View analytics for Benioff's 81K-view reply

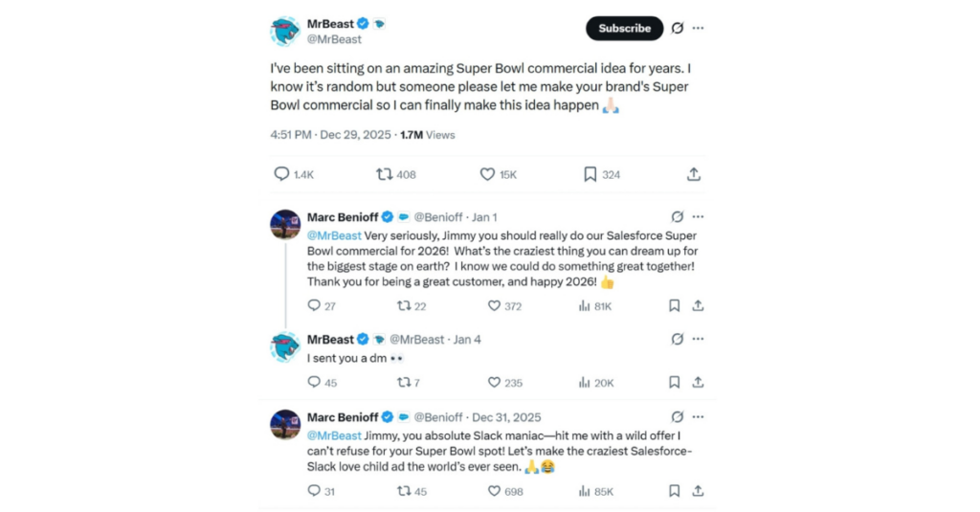click(x=585, y=306)
